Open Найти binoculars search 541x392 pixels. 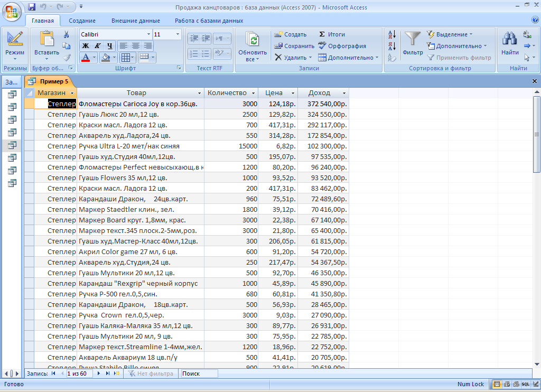pos(510,39)
